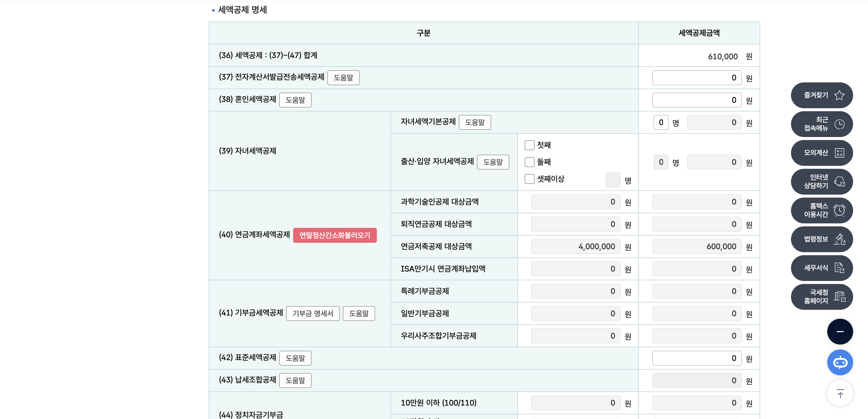Start 인터넷 상담하기 chat consultation

tap(822, 181)
